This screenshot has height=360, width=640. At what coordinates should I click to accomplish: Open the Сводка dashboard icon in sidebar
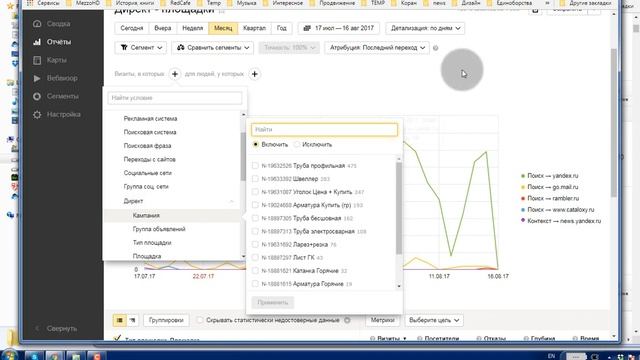[x=37, y=24]
